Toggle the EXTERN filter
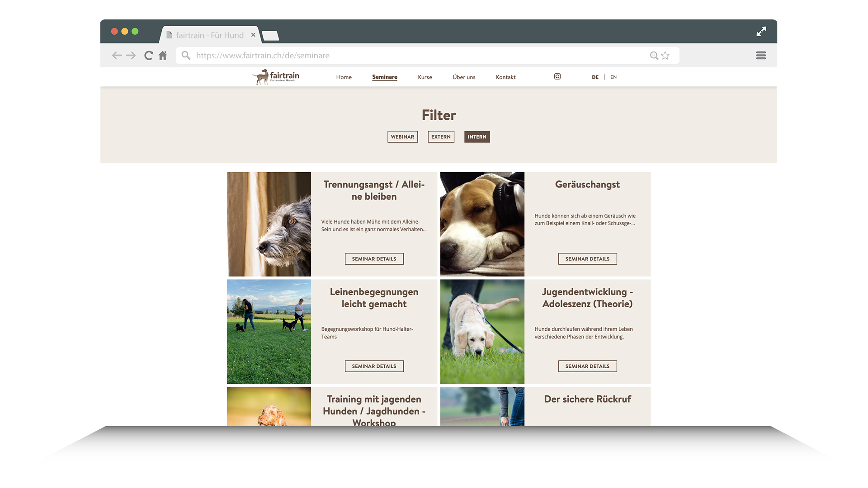Viewport: 868px width, 488px height. 441,137
